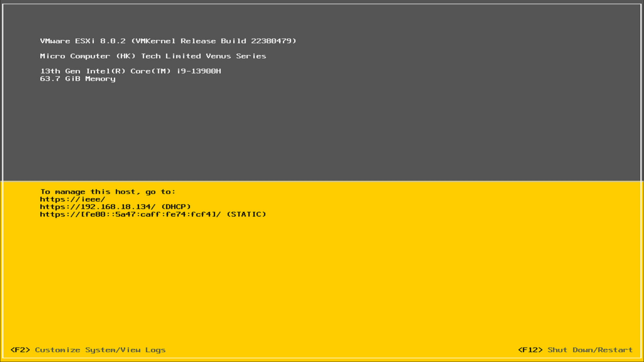Image resolution: width=644 pixels, height=362 pixels.
Task: Click the yellow management URL panel
Action: [322, 272]
